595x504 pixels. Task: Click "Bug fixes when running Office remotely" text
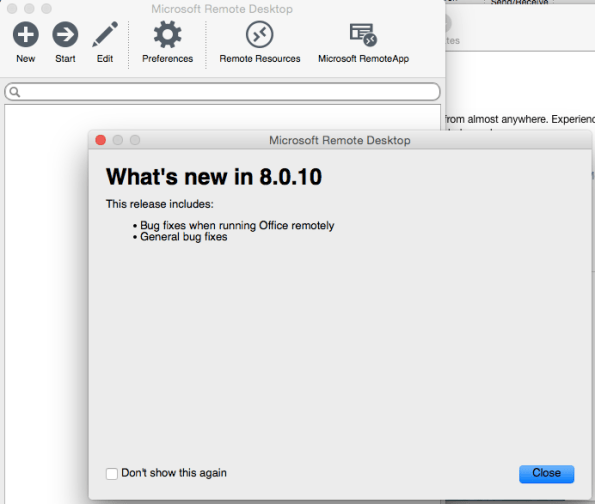click(237, 225)
